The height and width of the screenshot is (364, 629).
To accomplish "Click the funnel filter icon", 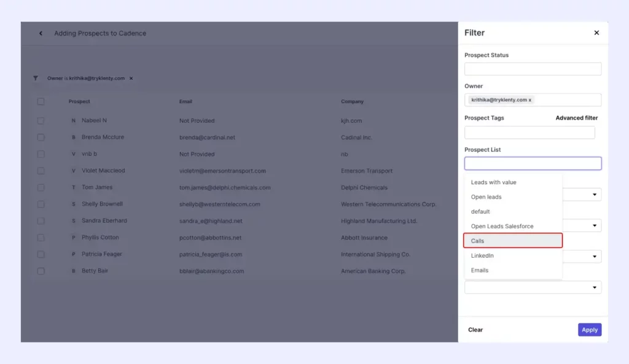I will point(36,78).
